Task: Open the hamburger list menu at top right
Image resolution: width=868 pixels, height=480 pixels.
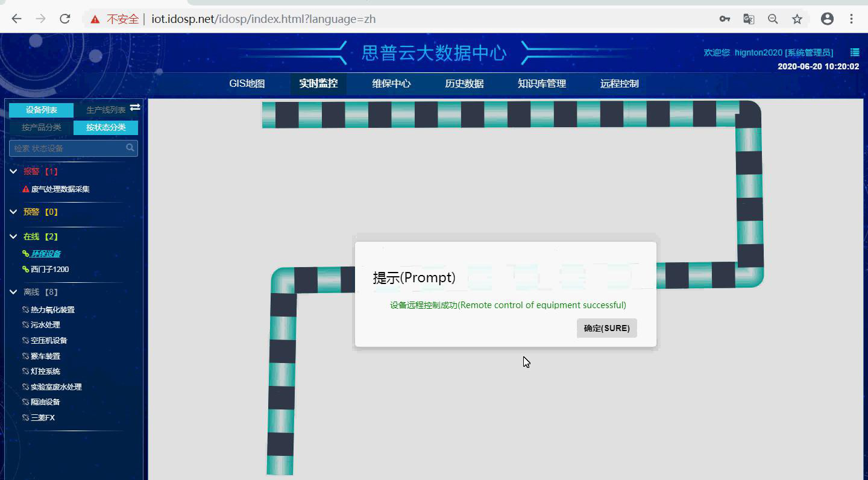Action: (x=854, y=52)
